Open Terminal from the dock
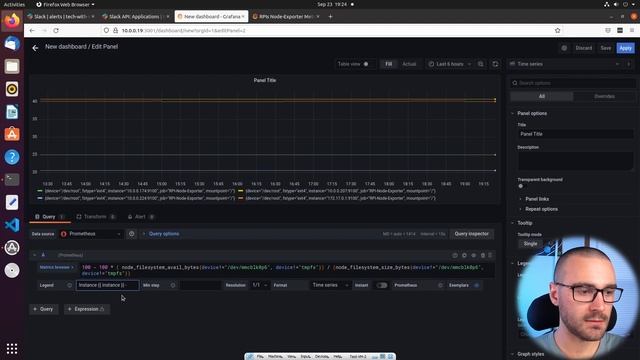This screenshot has width=640, height=360. coord(12,180)
